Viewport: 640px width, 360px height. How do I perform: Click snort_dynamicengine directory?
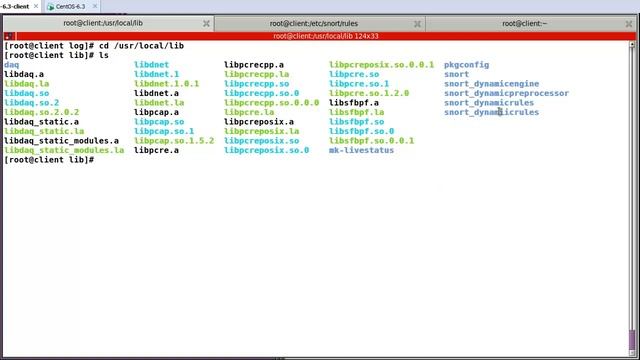click(491, 83)
